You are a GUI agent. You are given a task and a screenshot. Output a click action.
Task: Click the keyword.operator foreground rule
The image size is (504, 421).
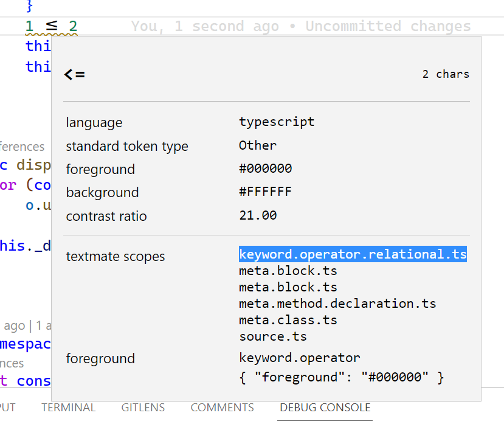pyautogui.click(x=300, y=358)
